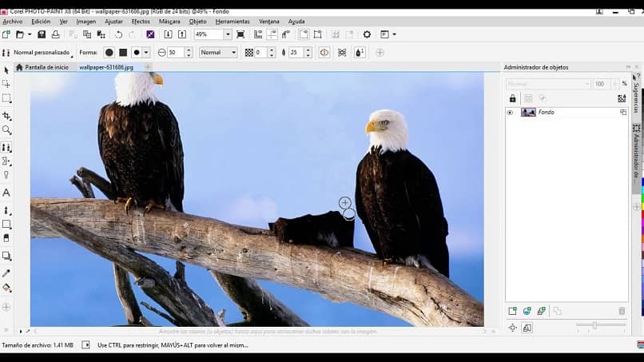Select the Zoom magnifier tool
The height and width of the screenshot is (362, 644).
point(6,130)
